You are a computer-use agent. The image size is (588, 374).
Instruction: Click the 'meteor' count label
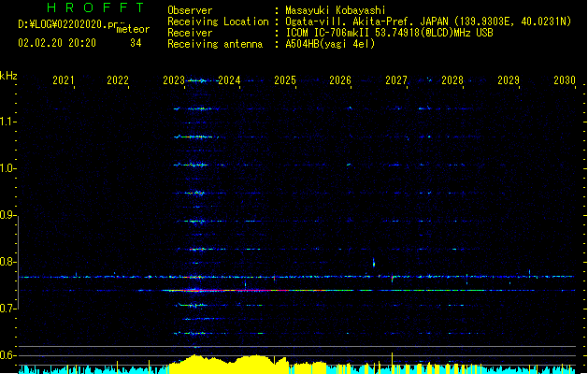133,29
